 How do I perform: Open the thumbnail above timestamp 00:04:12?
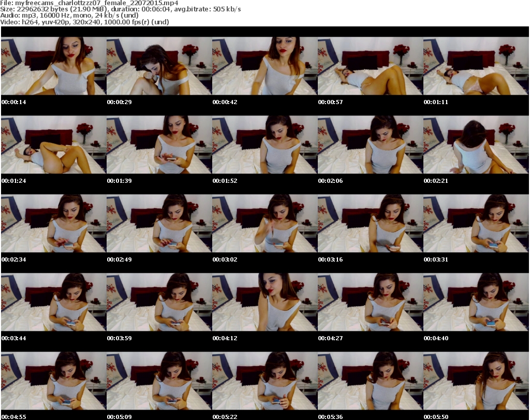[x=264, y=302]
